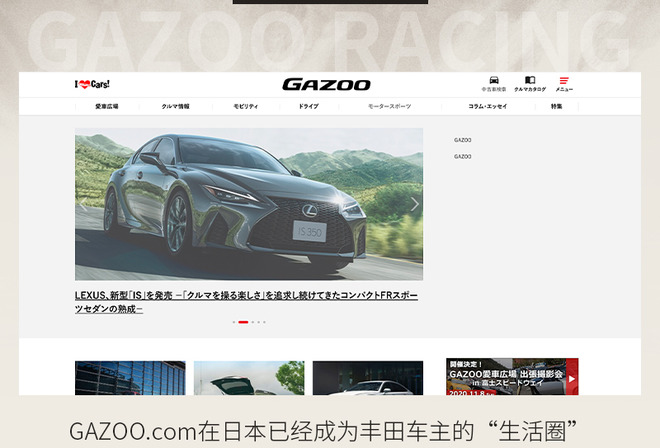Screen dimensions: 660x448
Task: Open the 愛車広場 navigation tab
Action: coord(106,107)
